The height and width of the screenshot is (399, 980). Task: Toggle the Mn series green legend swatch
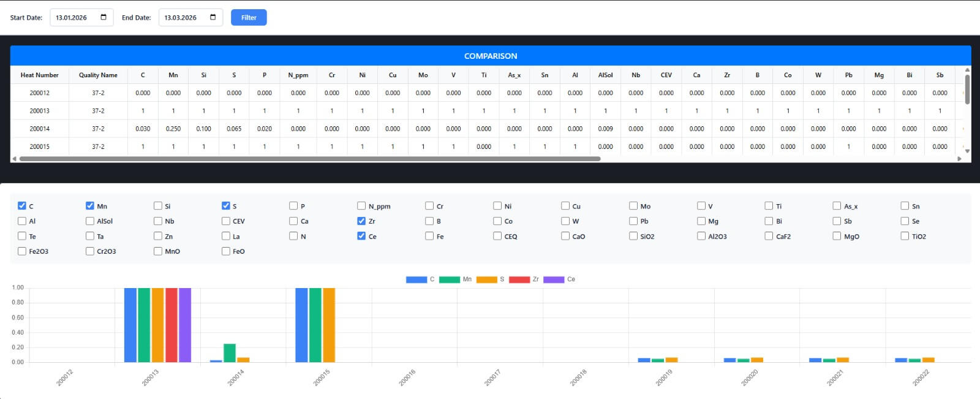coord(449,279)
